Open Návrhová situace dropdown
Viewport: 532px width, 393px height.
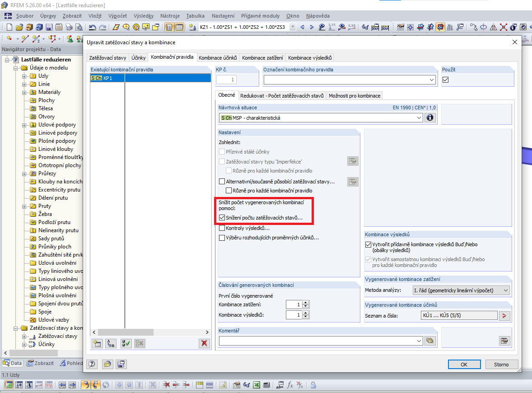coord(419,118)
